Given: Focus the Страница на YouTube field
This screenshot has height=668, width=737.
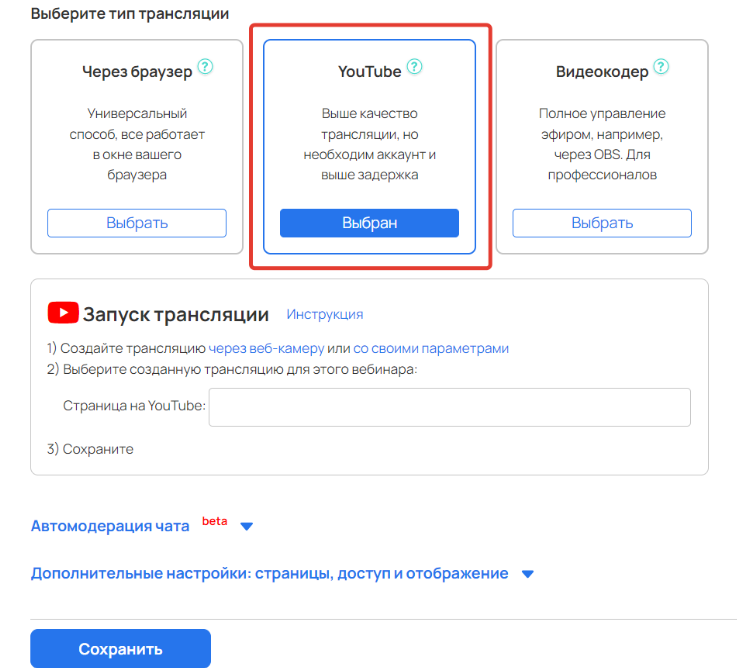Looking at the screenshot, I should click(x=450, y=407).
